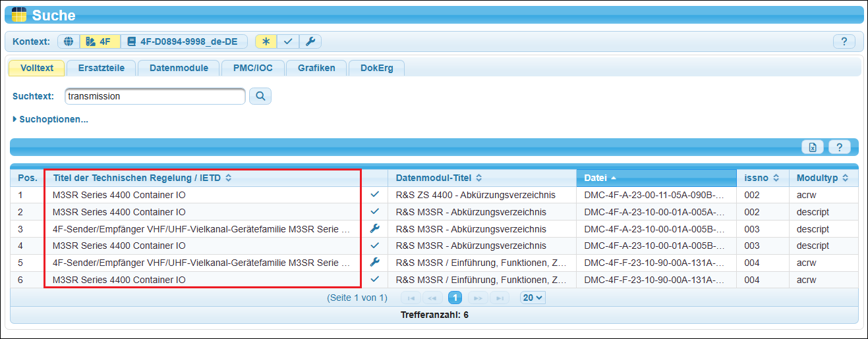Go to next results page
This screenshot has width=868, height=339.
478,298
